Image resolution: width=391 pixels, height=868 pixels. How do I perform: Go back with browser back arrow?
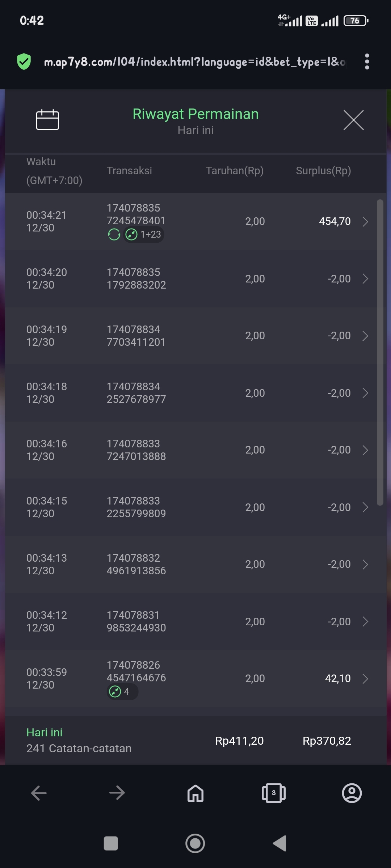pos(39,793)
